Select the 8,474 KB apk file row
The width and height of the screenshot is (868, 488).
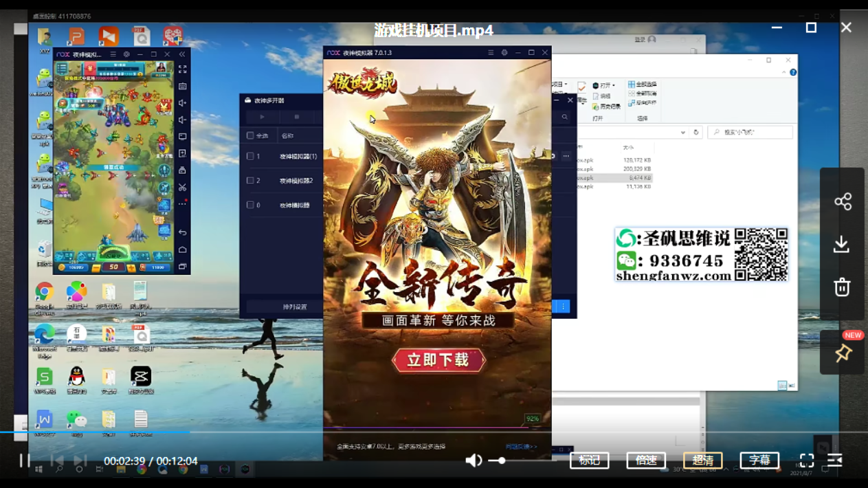[x=614, y=178]
